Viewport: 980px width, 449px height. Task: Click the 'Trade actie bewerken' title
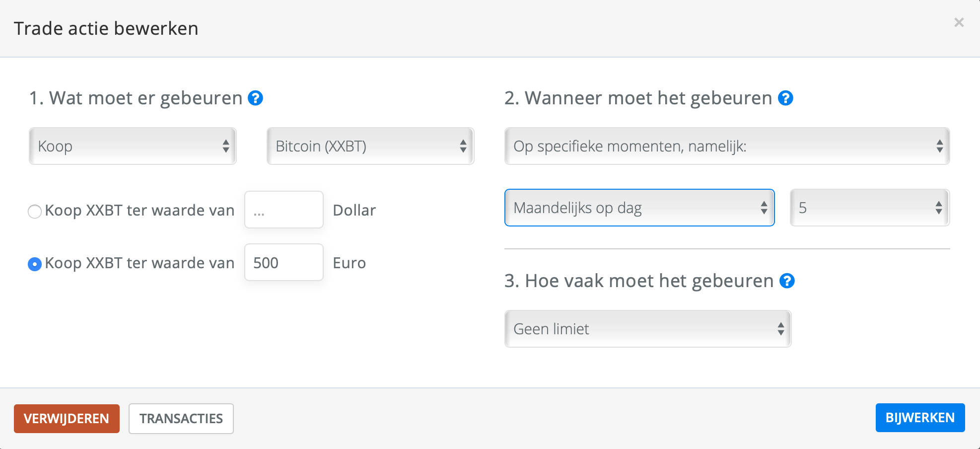pos(106,28)
